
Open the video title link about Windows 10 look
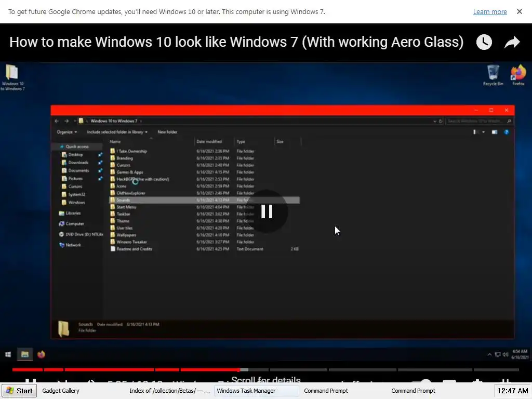coord(236,42)
